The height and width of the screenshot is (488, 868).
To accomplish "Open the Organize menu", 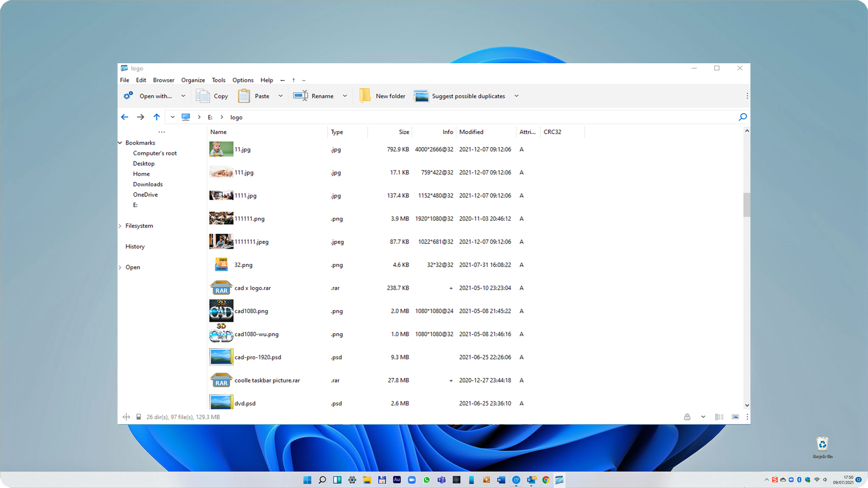I will point(193,80).
